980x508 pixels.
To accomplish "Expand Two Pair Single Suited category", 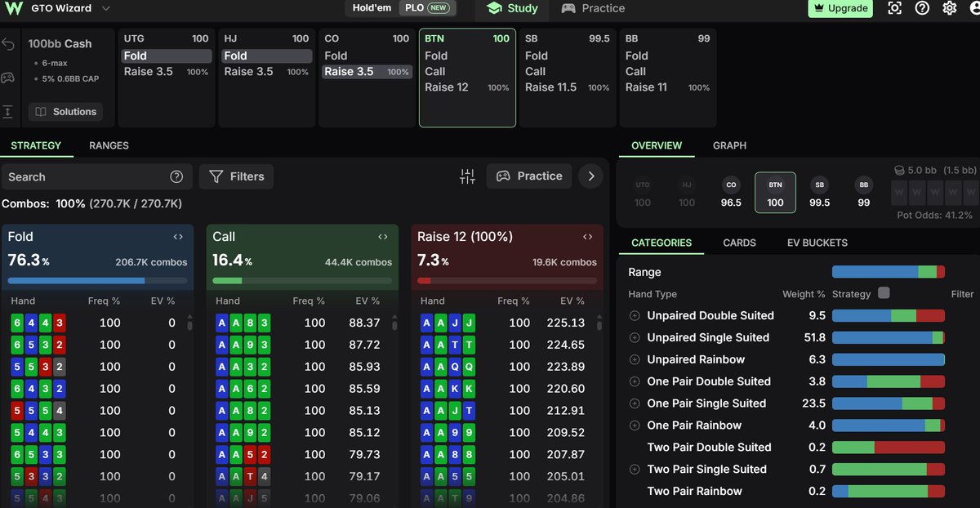I will tap(635, 470).
